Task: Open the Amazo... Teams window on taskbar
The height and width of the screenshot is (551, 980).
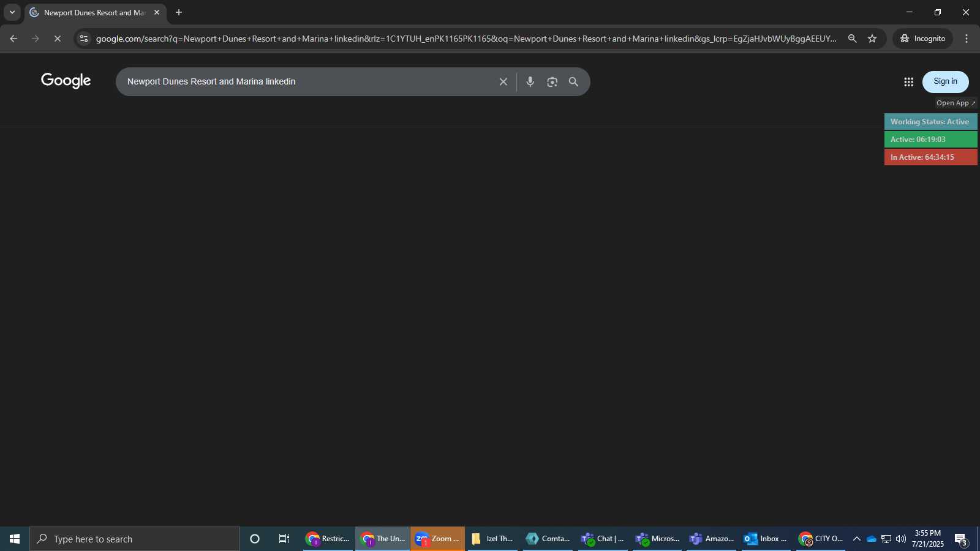Action: (711, 539)
